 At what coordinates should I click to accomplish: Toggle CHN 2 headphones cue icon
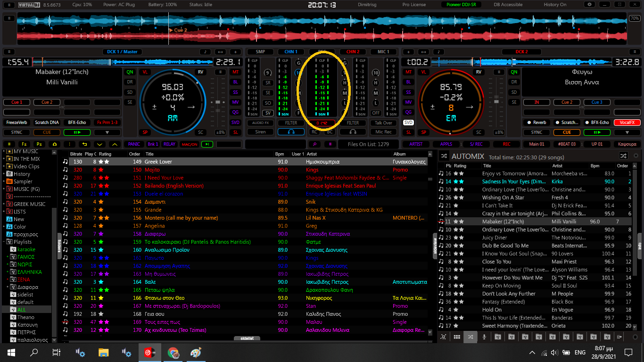(x=353, y=132)
